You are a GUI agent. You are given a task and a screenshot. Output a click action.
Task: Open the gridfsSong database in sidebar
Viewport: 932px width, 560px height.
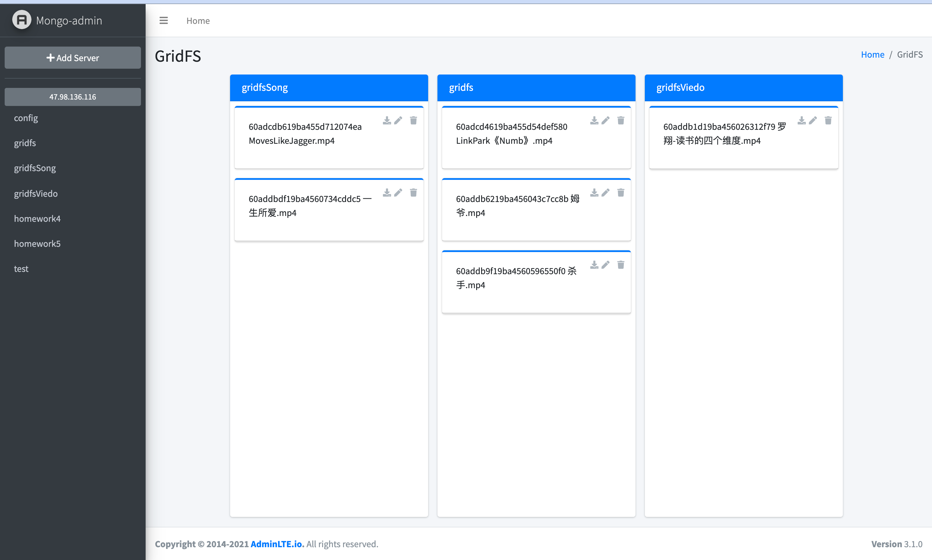[35, 168]
